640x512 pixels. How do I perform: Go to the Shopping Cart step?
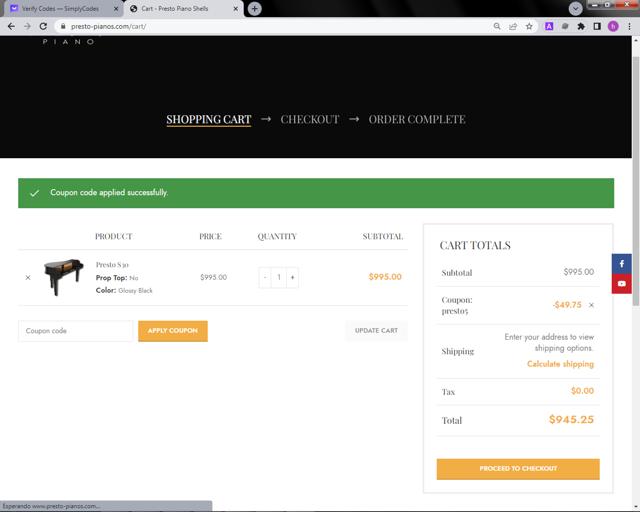tap(209, 120)
